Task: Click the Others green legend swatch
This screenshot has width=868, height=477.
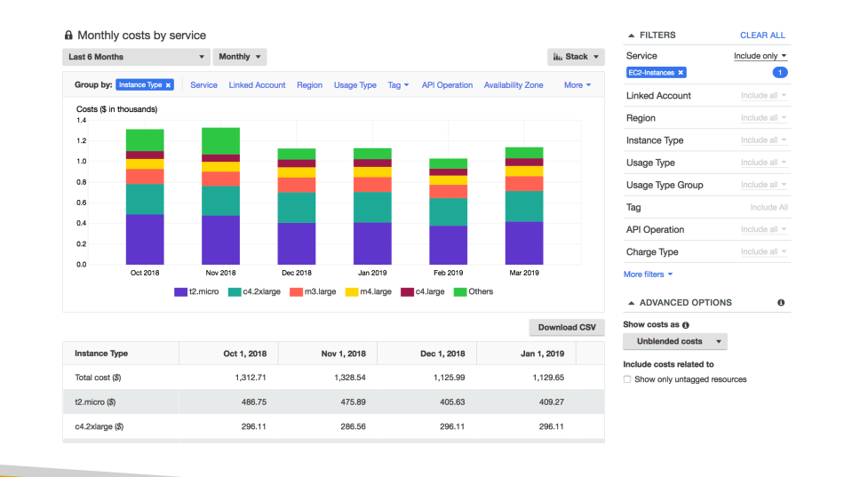Action: tap(460, 291)
